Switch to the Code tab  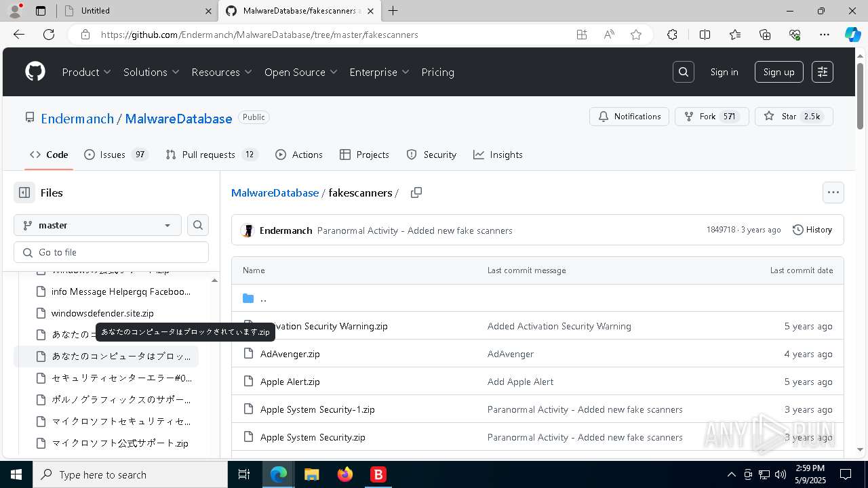point(49,155)
